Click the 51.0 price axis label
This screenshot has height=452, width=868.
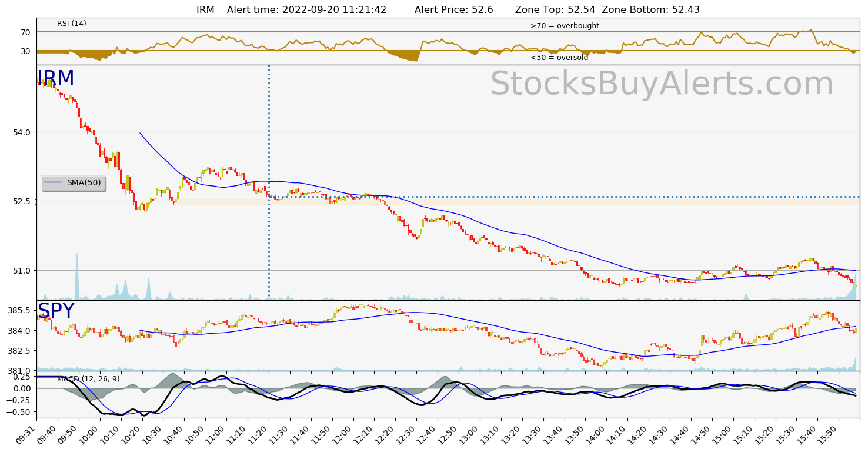22,271
